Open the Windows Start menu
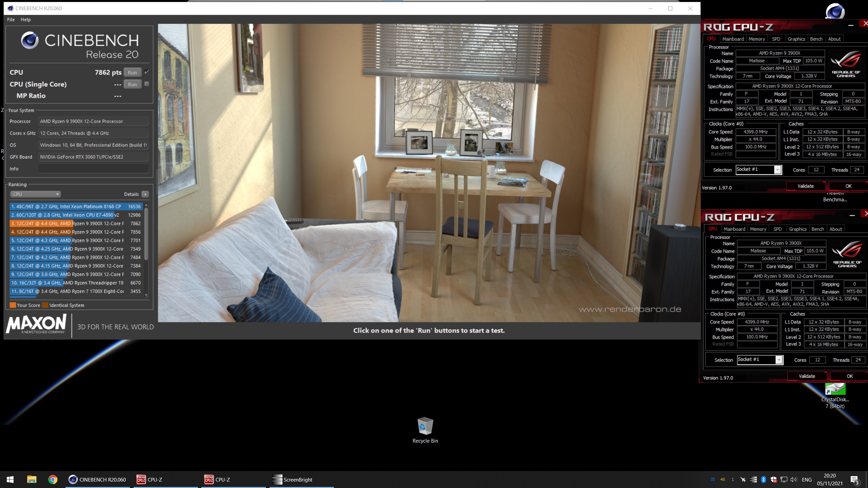Viewport: 868px width, 488px height. [10, 480]
